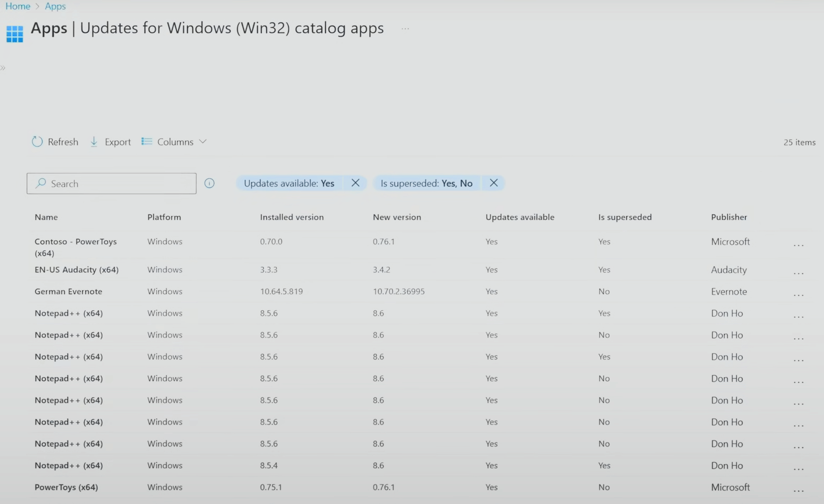The width and height of the screenshot is (824, 504).
Task: Edit the Is superseded filter pill
Action: pyautogui.click(x=426, y=183)
